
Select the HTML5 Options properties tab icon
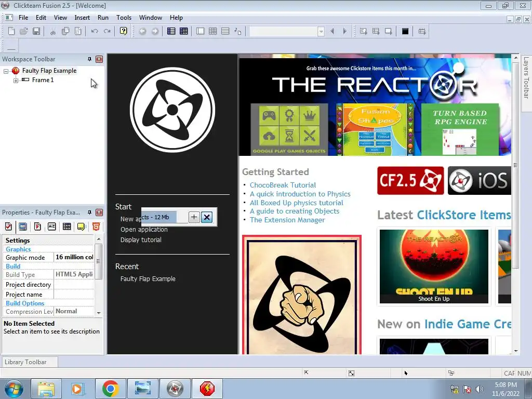[96, 227]
